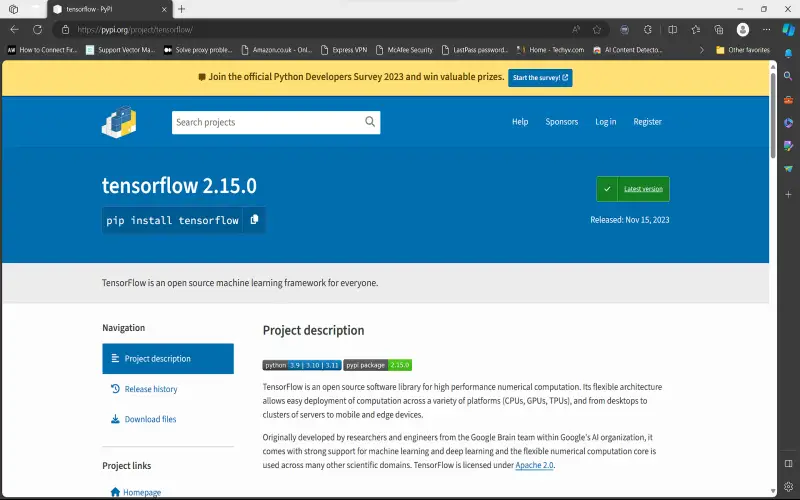Click the Register link
The height and width of the screenshot is (500, 800).
pyautogui.click(x=647, y=121)
